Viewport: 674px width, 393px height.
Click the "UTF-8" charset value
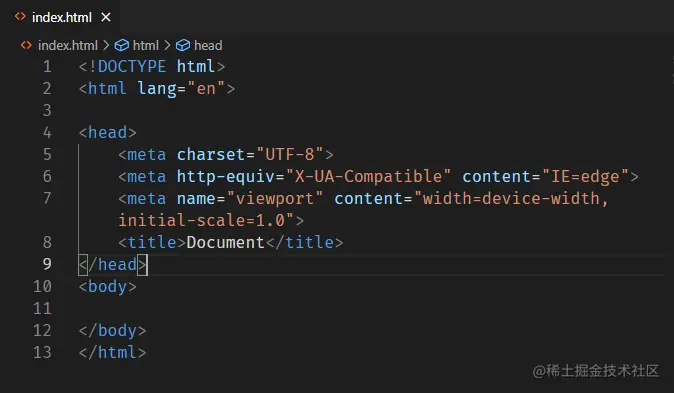pyautogui.click(x=290, y=154)
